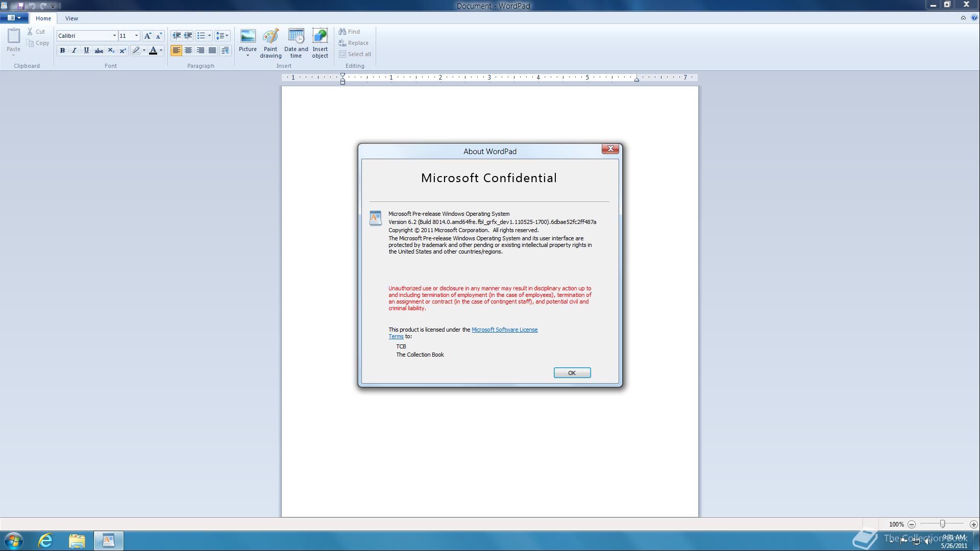This screenshot has height=551, width=980.
Task: Switch to the Home ribbon tab
Action: click(43, 18)
